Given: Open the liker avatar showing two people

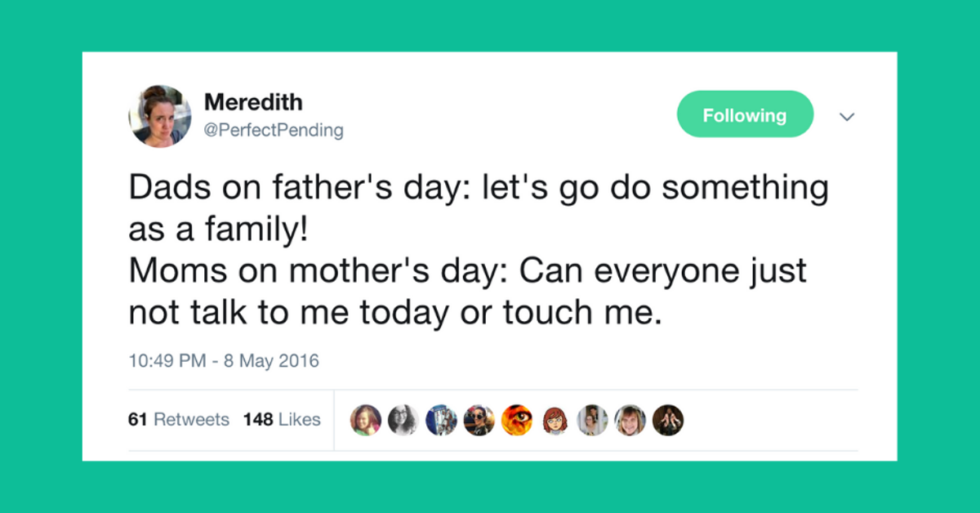Looking at the screenshot, I should [593, 420].
